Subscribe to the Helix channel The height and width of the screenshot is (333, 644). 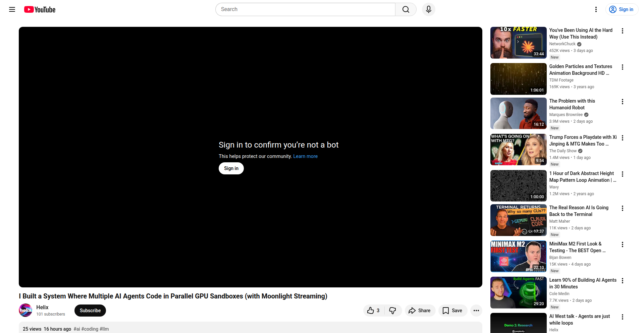tap(90, 311)
